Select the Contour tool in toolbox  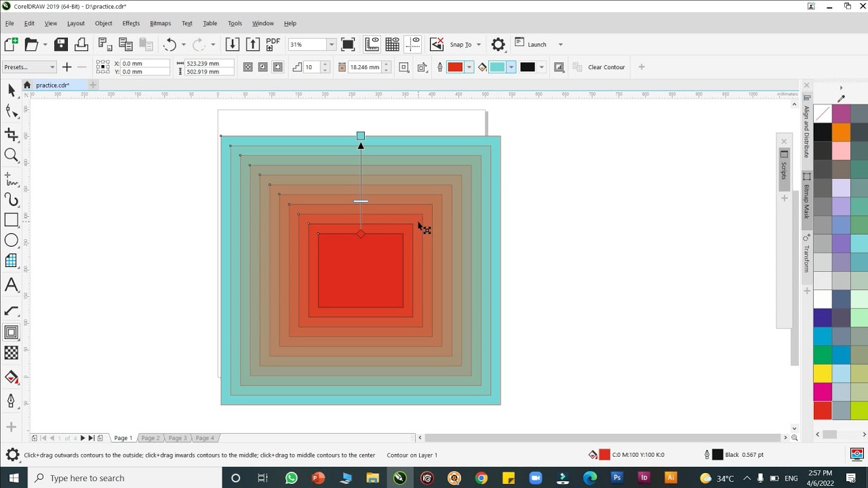point(12,332)
